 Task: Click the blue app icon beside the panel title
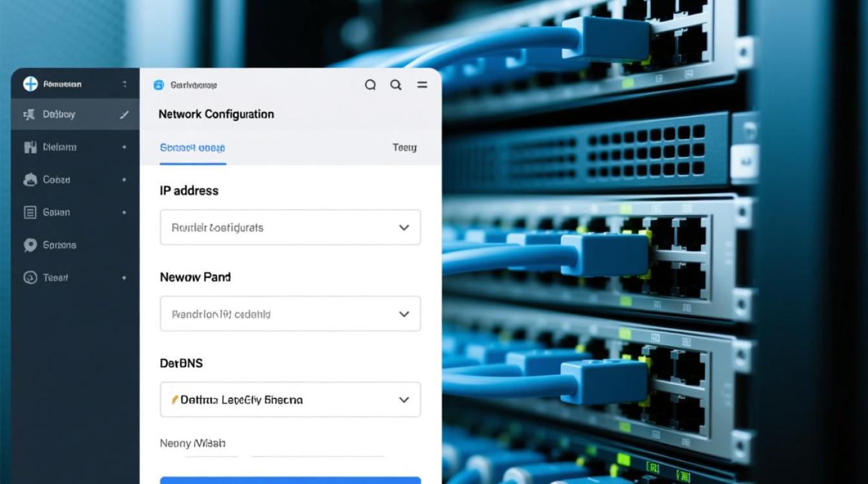(158, 85)
